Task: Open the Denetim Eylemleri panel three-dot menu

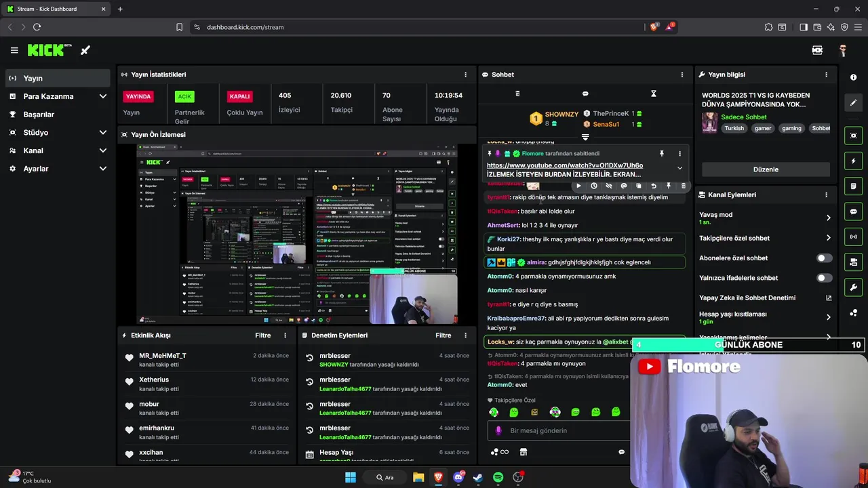Action: [x=465, y=335]
